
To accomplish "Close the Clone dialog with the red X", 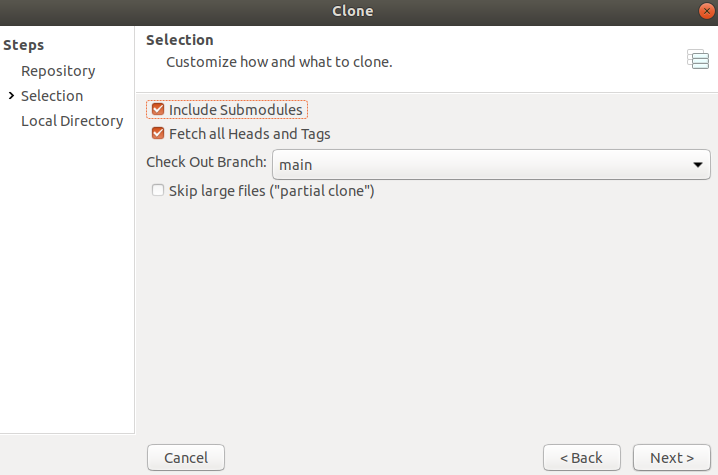I will point(707,11).
